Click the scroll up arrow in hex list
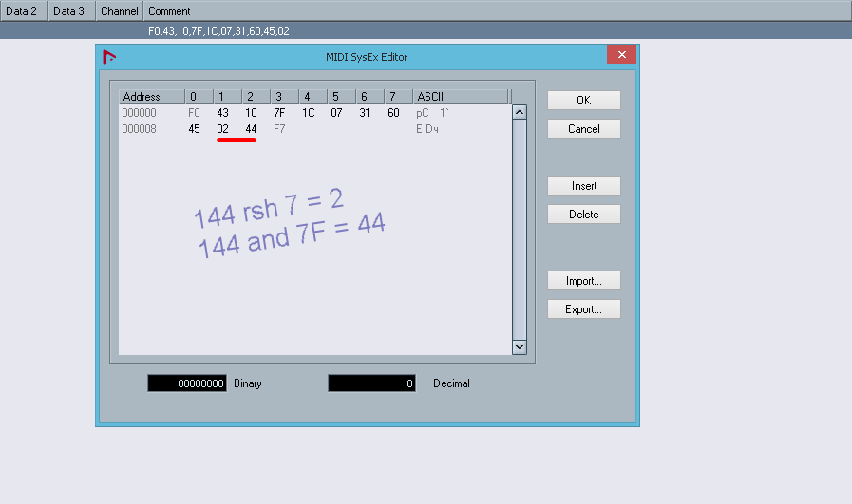 tap(520, 112)
